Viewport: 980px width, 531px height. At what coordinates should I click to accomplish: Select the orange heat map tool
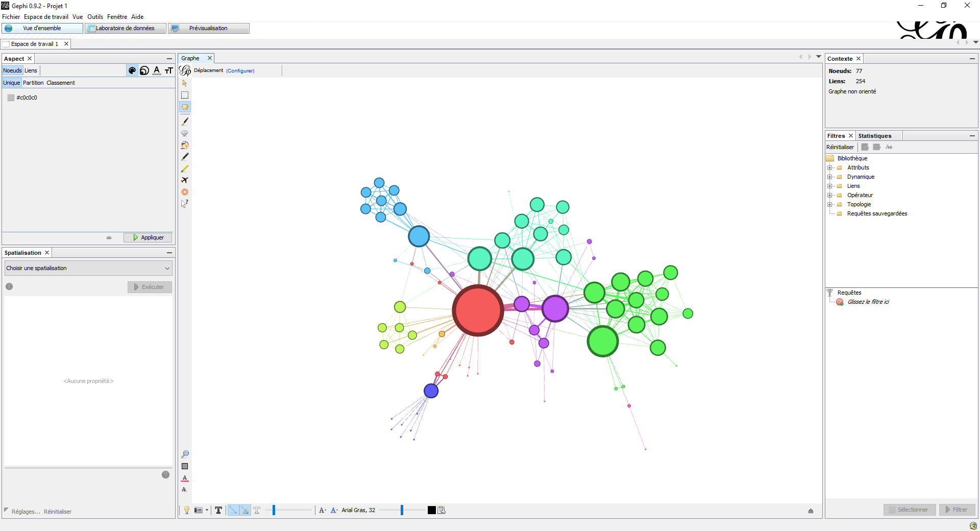coord(185,192)
